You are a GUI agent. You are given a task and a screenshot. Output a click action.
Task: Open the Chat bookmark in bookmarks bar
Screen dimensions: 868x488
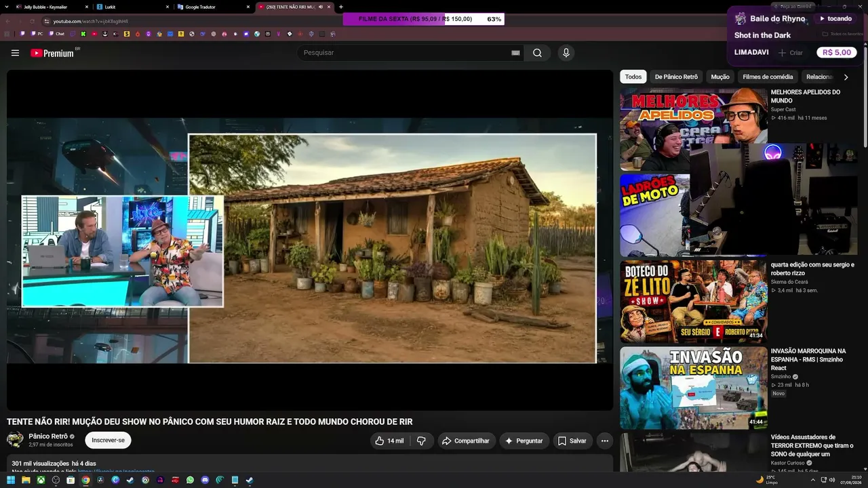(56, 33)
